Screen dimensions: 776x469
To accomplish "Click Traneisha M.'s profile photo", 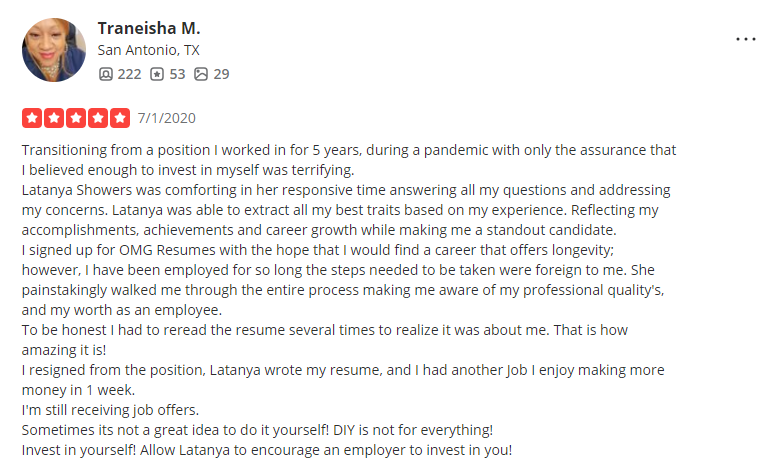I will point(54,50).
